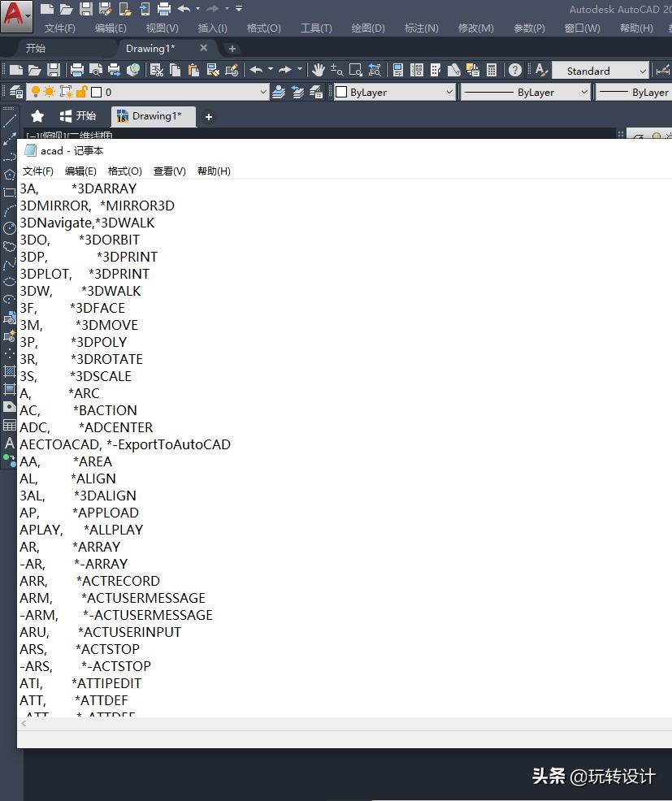Select the Hatch tool
The height and width of the screenshot is (801, 672).
9,371
